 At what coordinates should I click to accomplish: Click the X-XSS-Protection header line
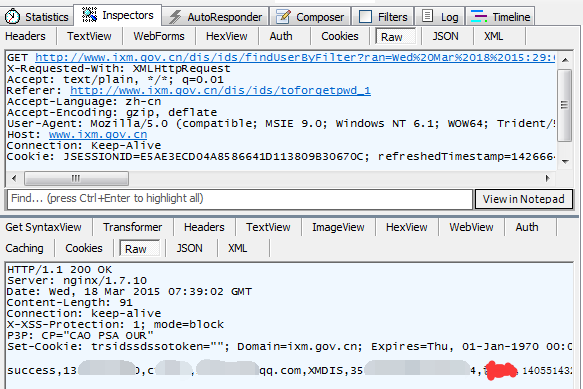coord(115,325)
